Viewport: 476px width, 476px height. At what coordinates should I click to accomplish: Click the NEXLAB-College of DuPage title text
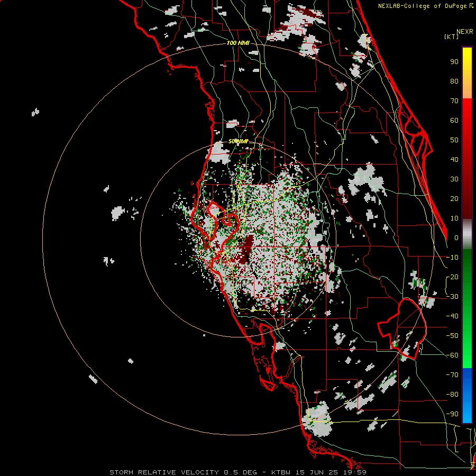point(423,6)
